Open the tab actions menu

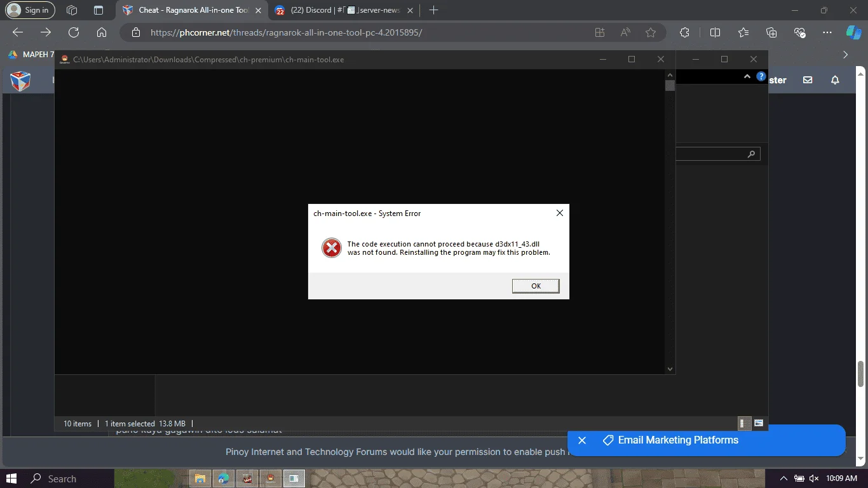pyautogui.click(x=98, y=10)
